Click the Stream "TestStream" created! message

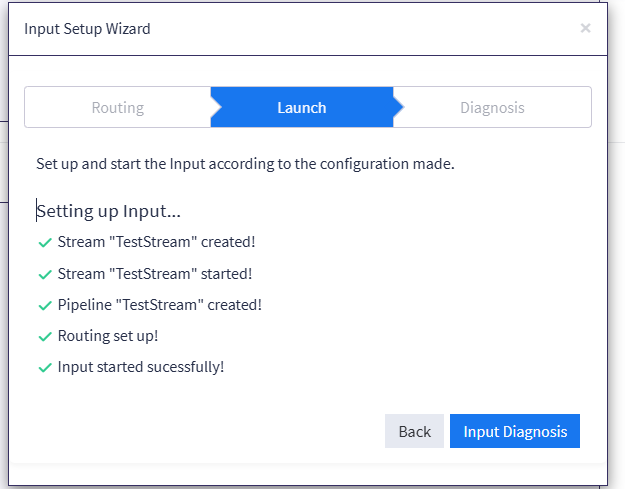click(x=156, y=242)
